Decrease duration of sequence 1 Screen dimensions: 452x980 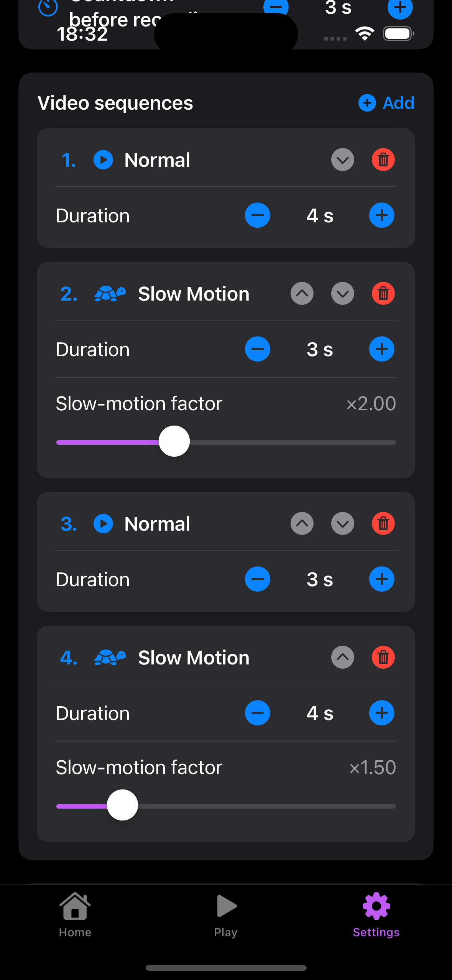pyautogui.click(x=257, y=215)
